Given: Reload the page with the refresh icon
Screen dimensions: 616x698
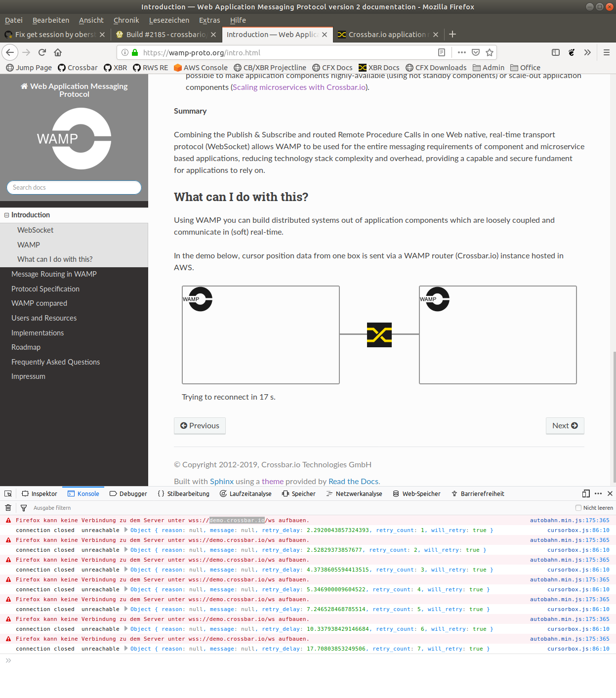Looking at the screenshot, I should [x=42, y=52].
